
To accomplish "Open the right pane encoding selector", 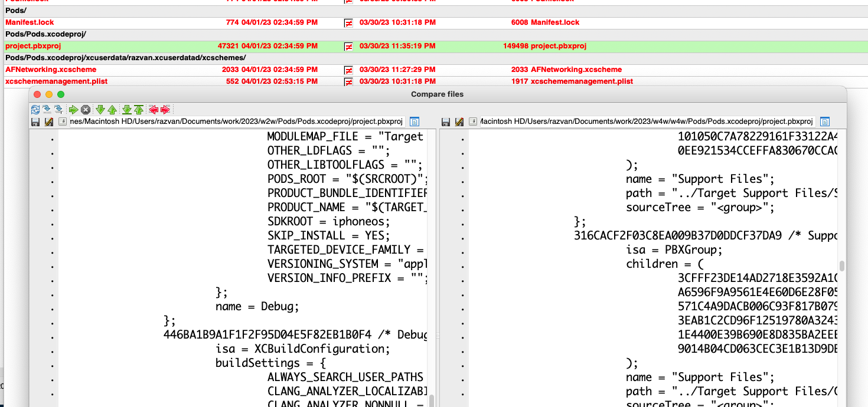I will [473, 122].
